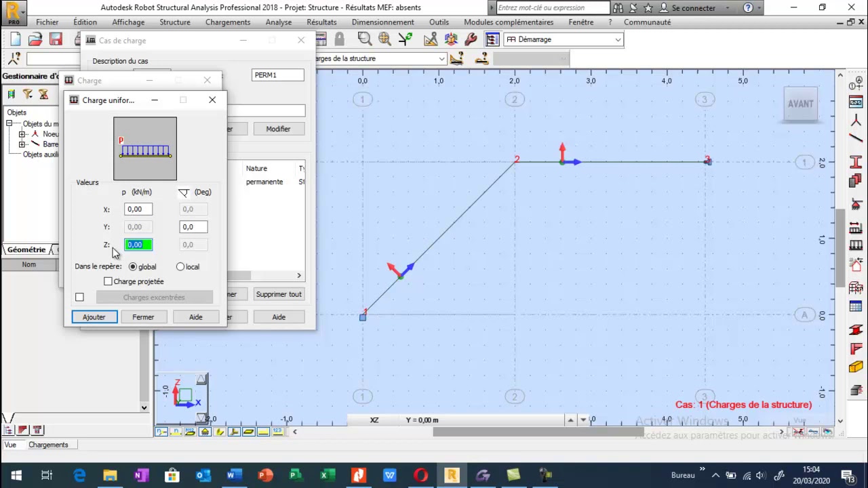Open an existing project using folder icon
Screen dimensions: 868x488
coord(35,40)
